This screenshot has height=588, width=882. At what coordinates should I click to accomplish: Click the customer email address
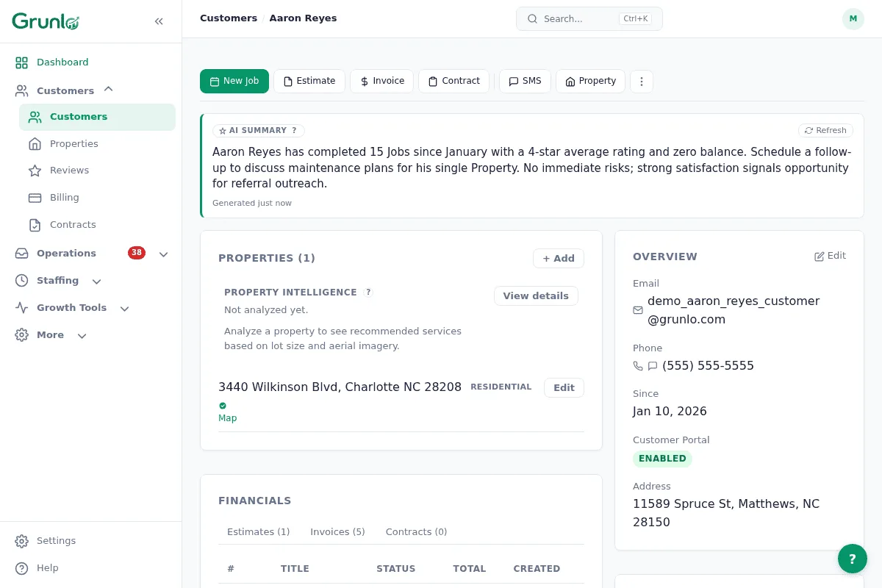click(x=734, y=310)
